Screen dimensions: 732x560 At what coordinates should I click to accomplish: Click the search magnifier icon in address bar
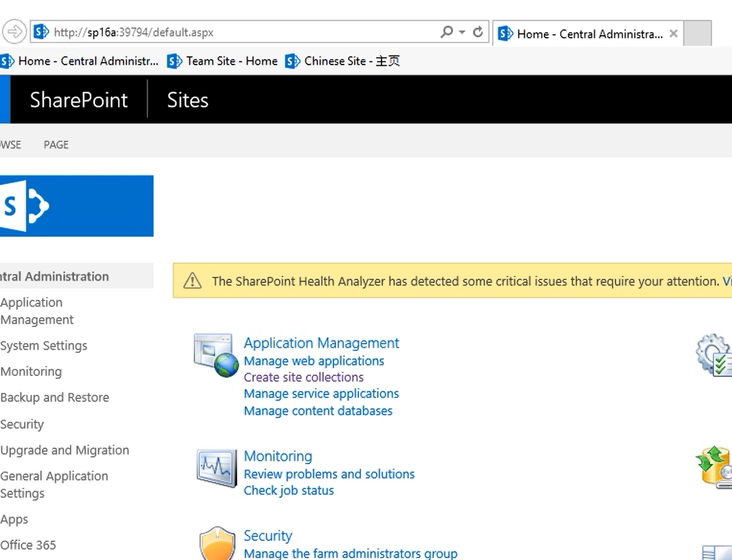447,32
